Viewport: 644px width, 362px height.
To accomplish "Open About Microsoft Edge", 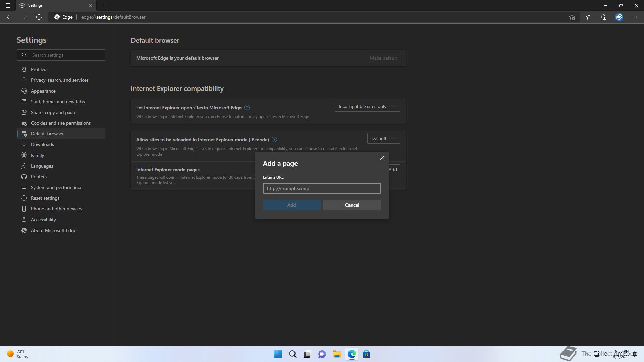I will [61, 230].
